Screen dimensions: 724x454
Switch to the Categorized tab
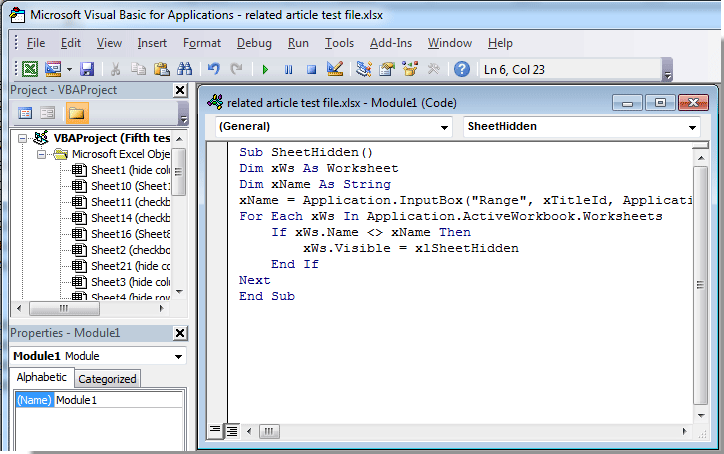pyautogui.click(x=107, y=379)
